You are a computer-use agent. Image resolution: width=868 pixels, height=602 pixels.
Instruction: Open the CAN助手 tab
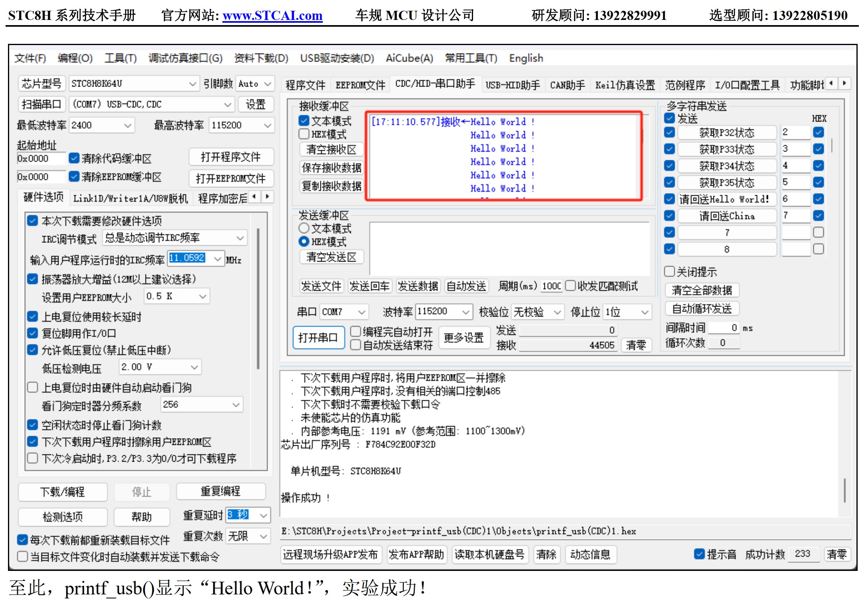tap(568, 85)
